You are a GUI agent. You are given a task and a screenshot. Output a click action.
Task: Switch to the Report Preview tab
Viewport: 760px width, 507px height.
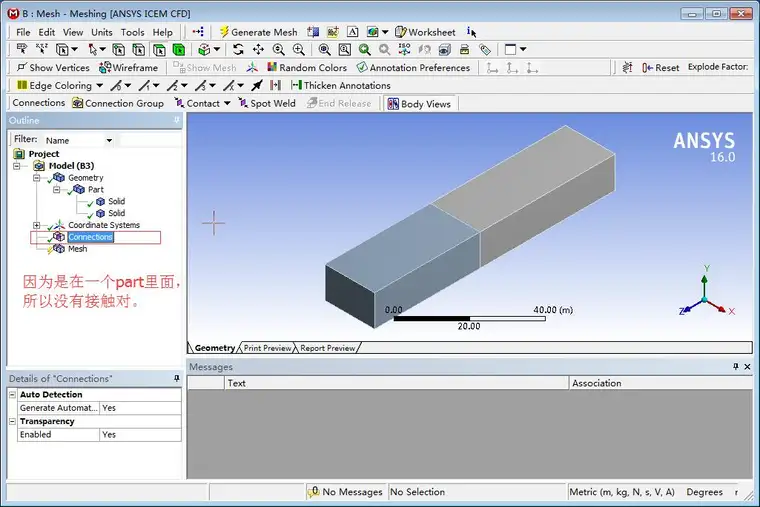click(x=327, y=348)
